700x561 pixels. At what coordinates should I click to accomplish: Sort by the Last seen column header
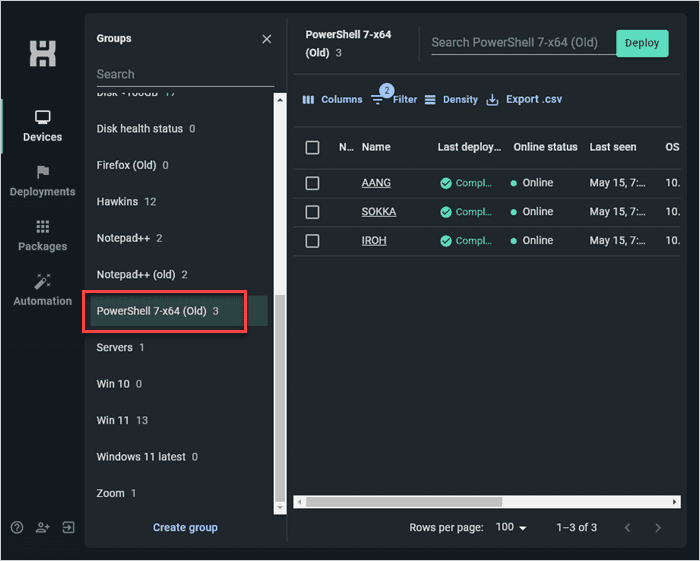[x=612, y=147]
